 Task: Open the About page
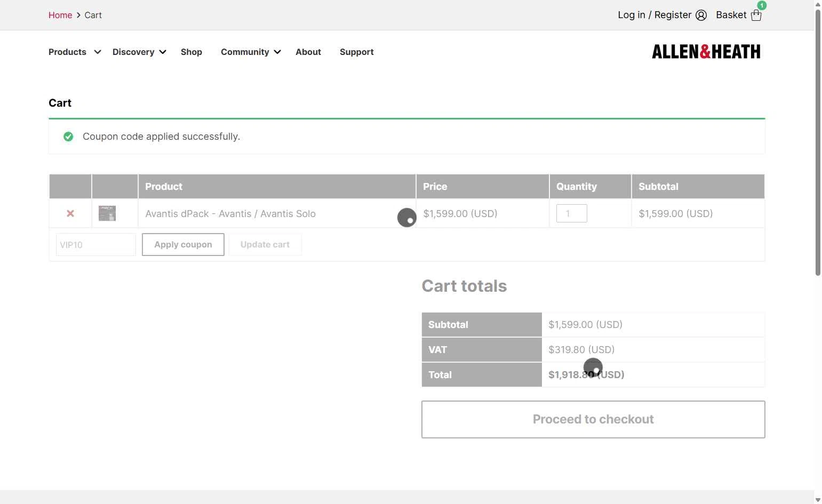click(308, 52)
